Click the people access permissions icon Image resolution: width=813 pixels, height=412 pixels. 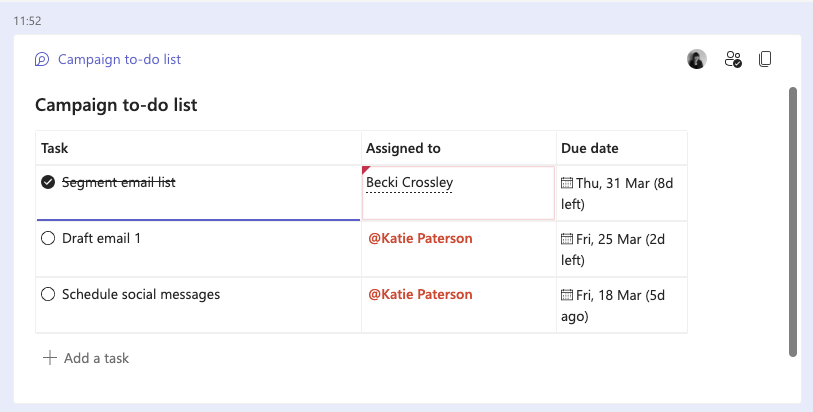coord(733,59)
